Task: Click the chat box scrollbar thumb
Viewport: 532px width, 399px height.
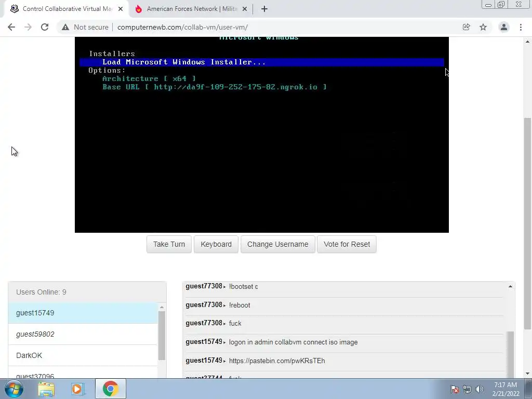Action: (510, 354)
